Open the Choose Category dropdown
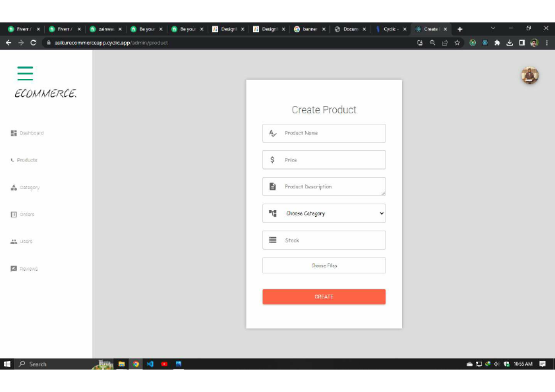555x392 pixels. [324, 213]
